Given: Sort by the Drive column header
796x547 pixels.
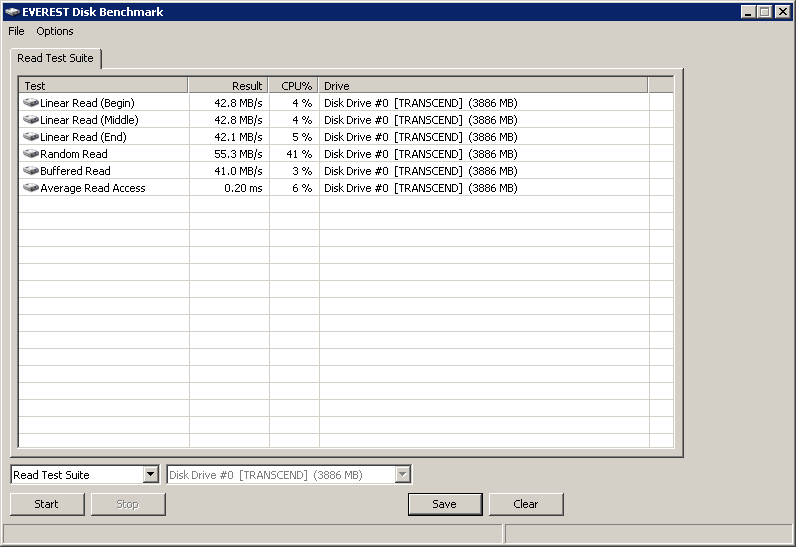Looking at the screenshot, I should point(483,86).
